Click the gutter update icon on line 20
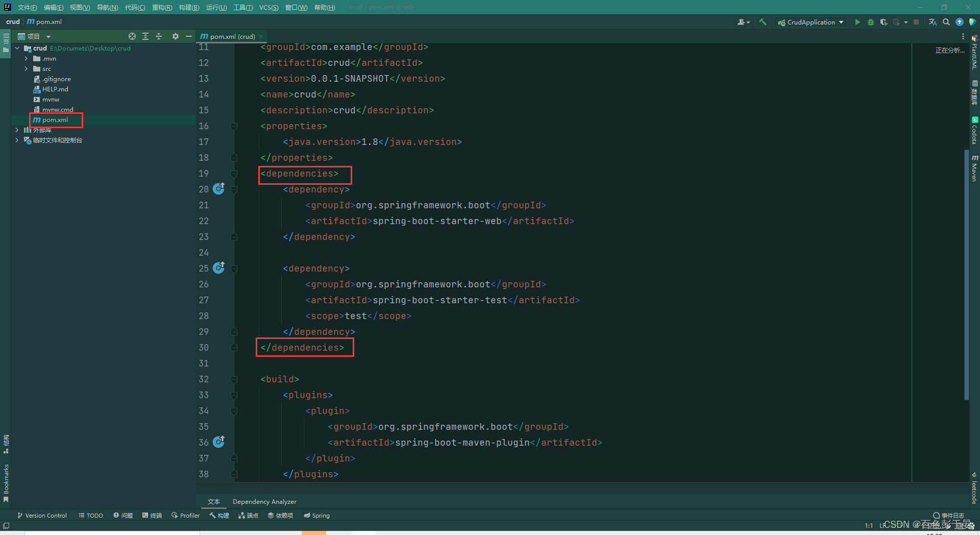This screenshot has width=980, height=535. click(219, 189)
